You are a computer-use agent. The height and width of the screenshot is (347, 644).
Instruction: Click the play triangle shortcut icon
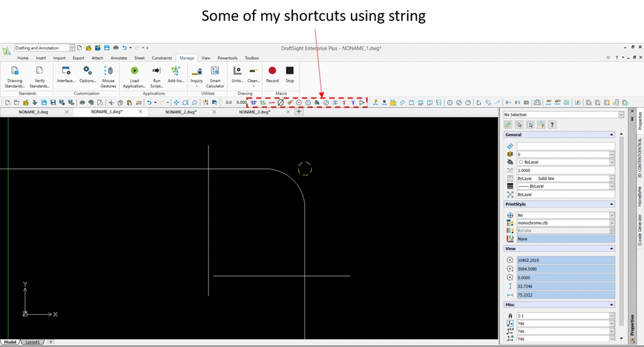(x=362, y=102)
